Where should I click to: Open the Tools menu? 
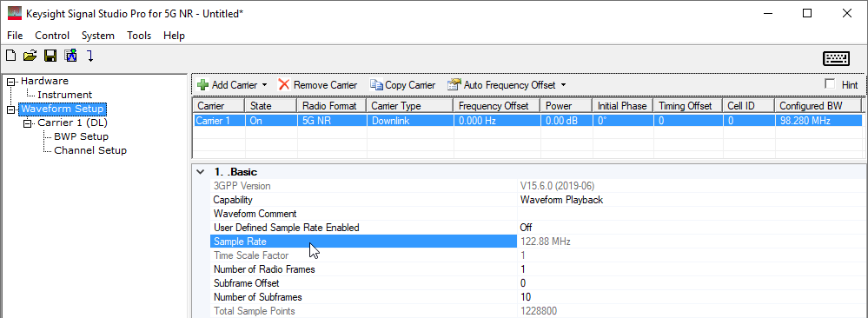click(x=139, y=36)
